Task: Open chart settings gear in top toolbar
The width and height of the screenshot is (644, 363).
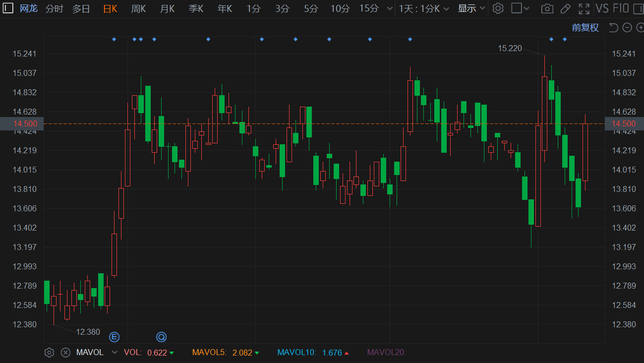Action: click(x=498, y=8)
